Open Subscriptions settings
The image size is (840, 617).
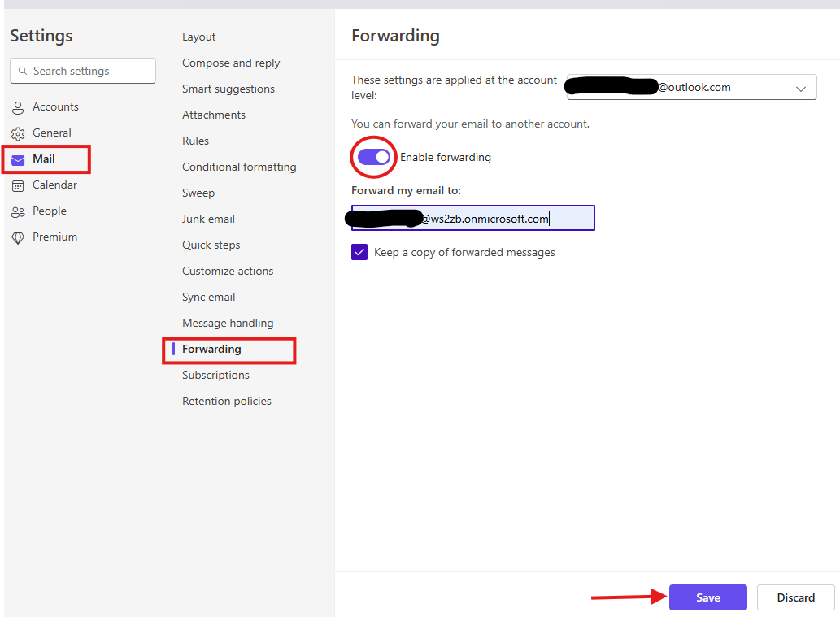tap(215, 376)
